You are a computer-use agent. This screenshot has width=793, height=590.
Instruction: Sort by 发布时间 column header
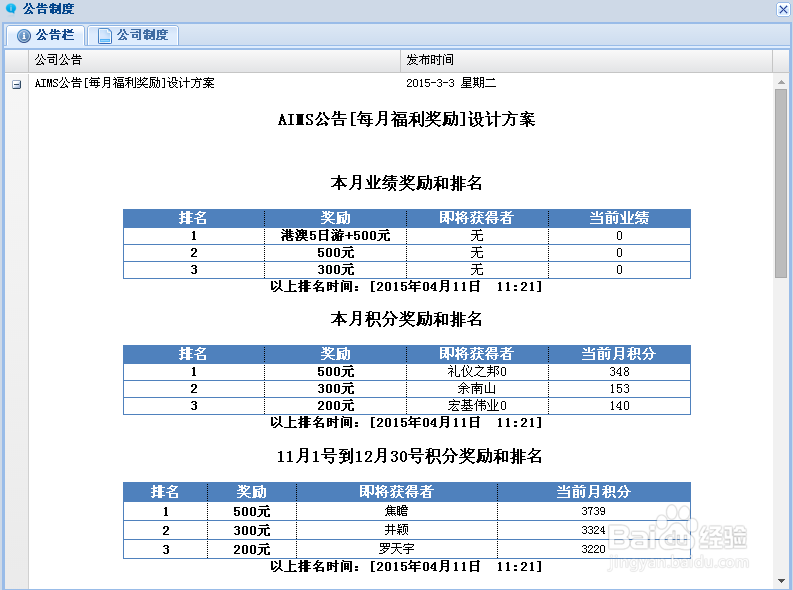pyautogui.click(x=586, y=60)
